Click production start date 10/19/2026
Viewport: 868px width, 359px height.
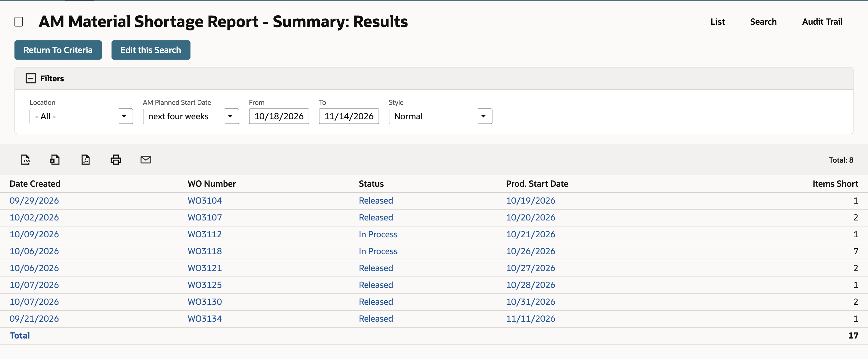click(530, 201)
